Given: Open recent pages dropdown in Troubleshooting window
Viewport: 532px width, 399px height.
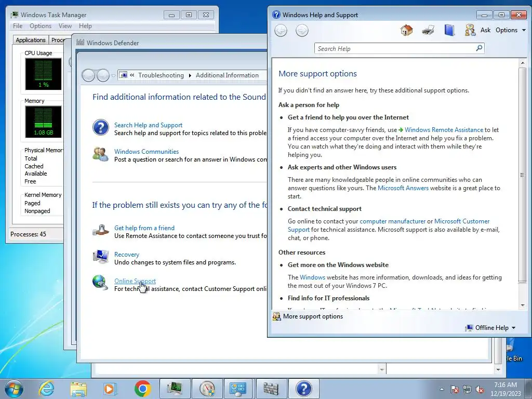Looking at the screenshot, I should pyautogui.click(x=113, y=76).
